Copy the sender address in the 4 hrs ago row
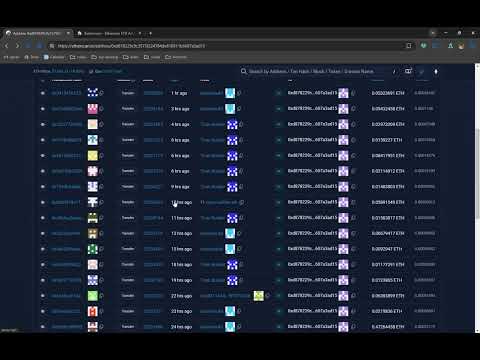The width and height of the screenshot is (480, 360). (x=241, y=124)
